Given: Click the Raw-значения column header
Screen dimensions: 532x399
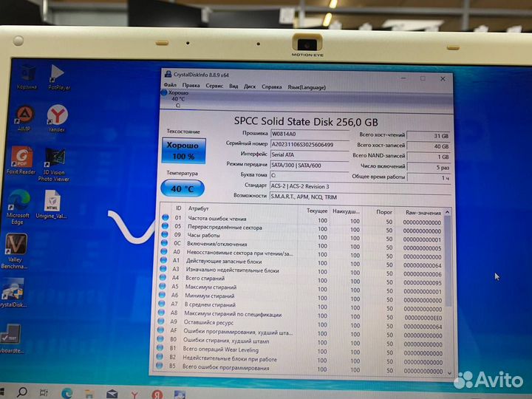Looking at the screenshot, I should click(x=423, y=213).
